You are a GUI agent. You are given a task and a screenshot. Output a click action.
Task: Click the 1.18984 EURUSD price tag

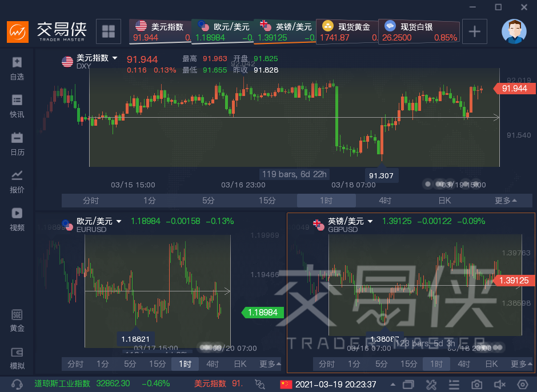pyautogui.click(x=263, y=313)
